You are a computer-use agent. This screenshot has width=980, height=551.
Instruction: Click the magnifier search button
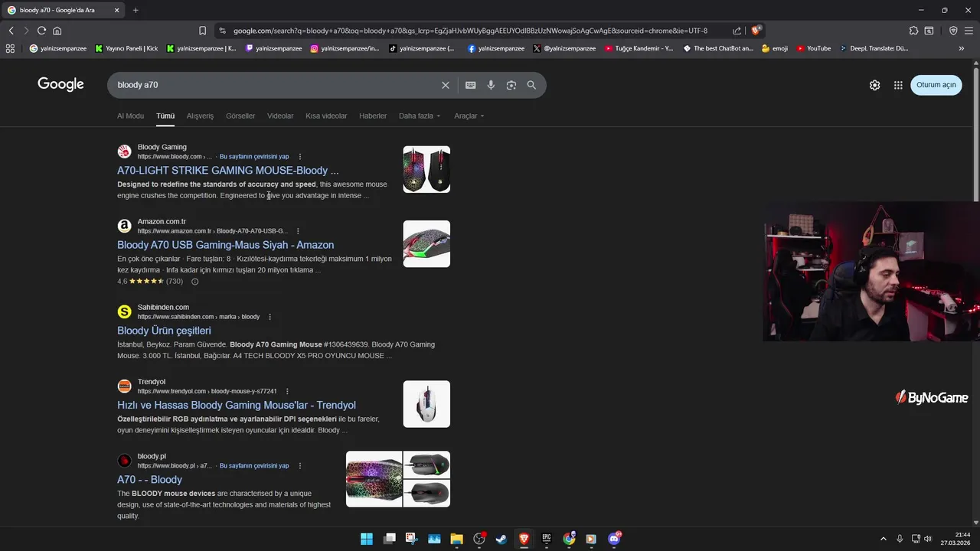(531, 85)
